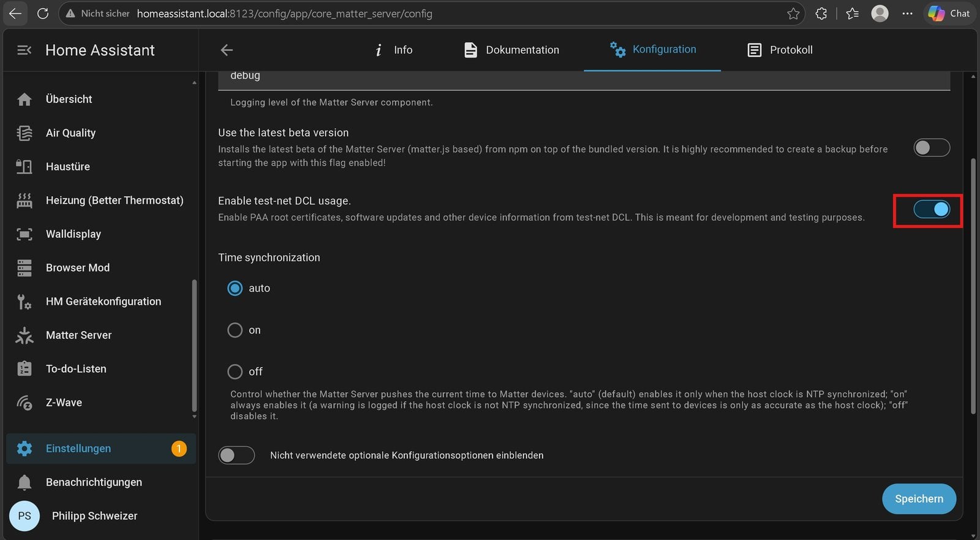Toggle Use the latest beta version switch

point(932,148)
